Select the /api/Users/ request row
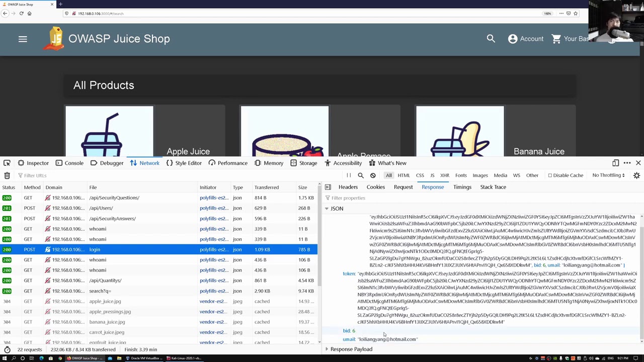The width and height of the screenshot is (644, 362). (x=158, y=208)
